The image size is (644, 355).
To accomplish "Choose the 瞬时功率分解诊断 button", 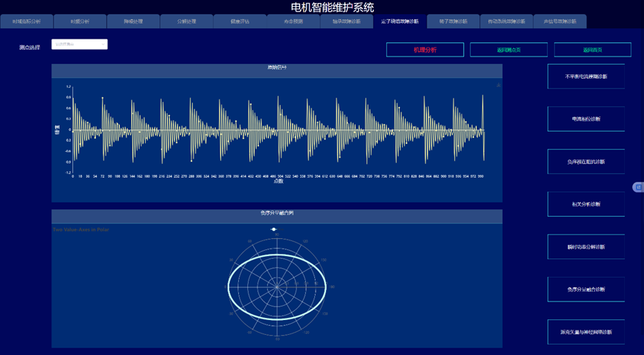I will pos(586,247).
